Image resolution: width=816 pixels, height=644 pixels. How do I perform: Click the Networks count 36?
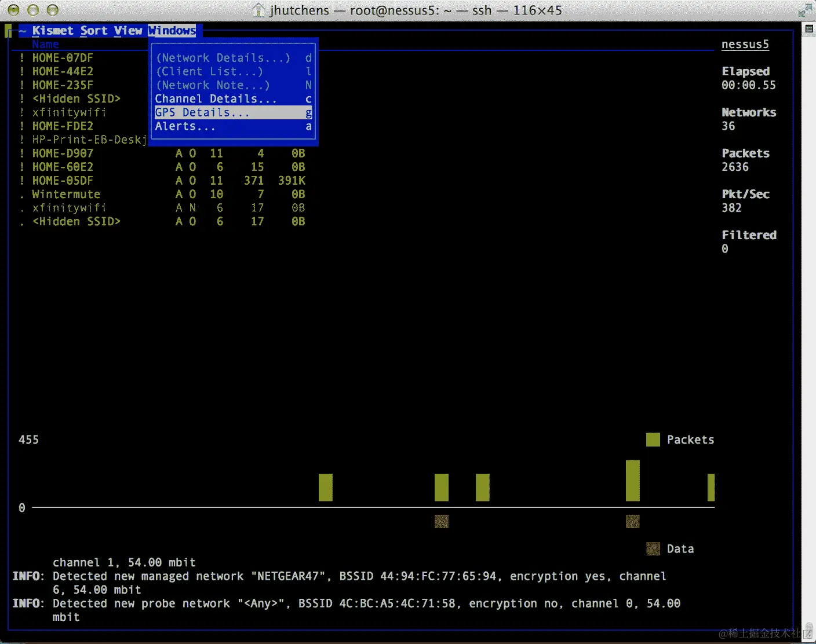pyautogui.click(x=728, y=126)
